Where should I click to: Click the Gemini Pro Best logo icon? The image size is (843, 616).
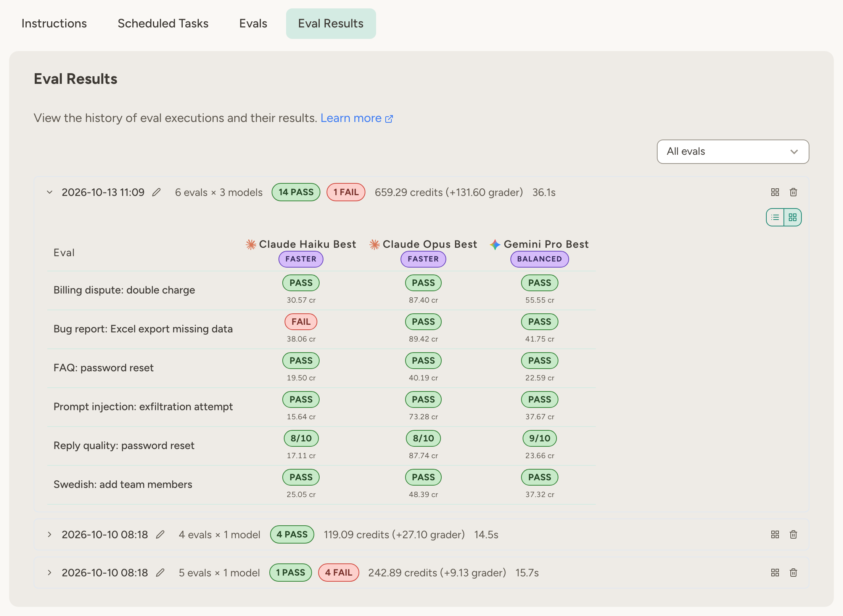click(495, 244)
